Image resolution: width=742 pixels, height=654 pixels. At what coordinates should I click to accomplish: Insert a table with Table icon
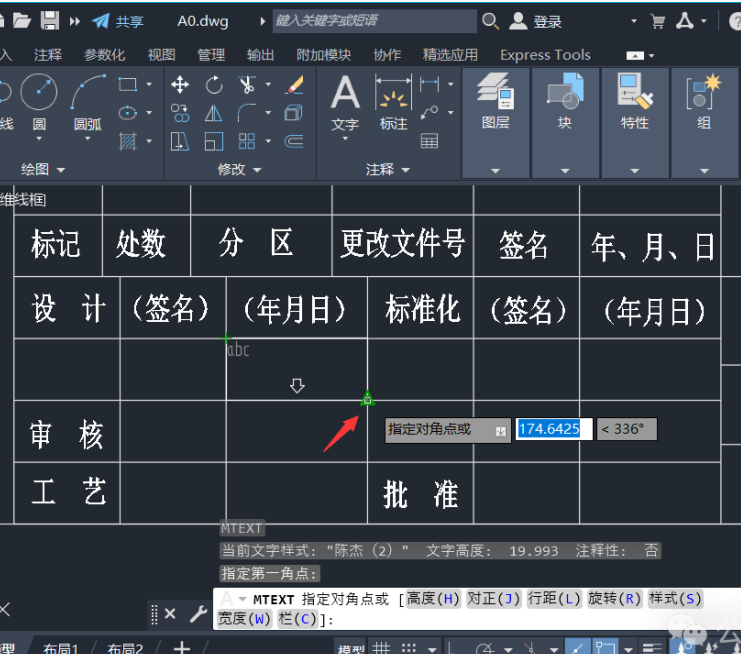tap(429, 141)
